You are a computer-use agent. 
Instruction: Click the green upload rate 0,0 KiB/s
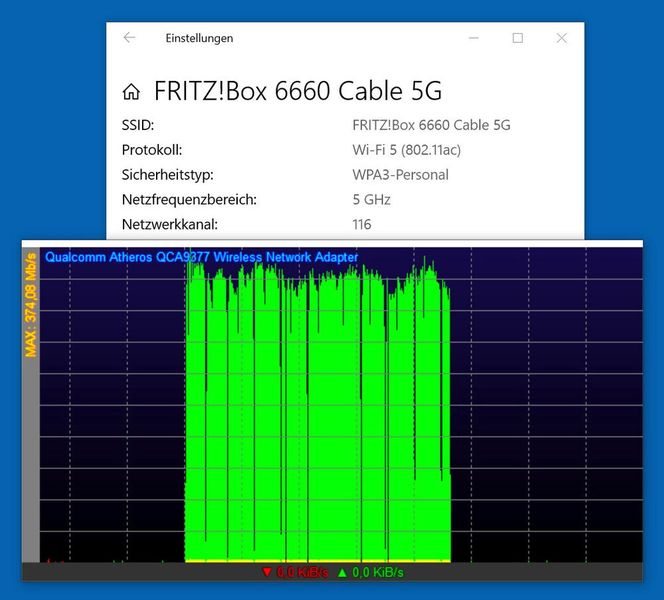point(378,572)
